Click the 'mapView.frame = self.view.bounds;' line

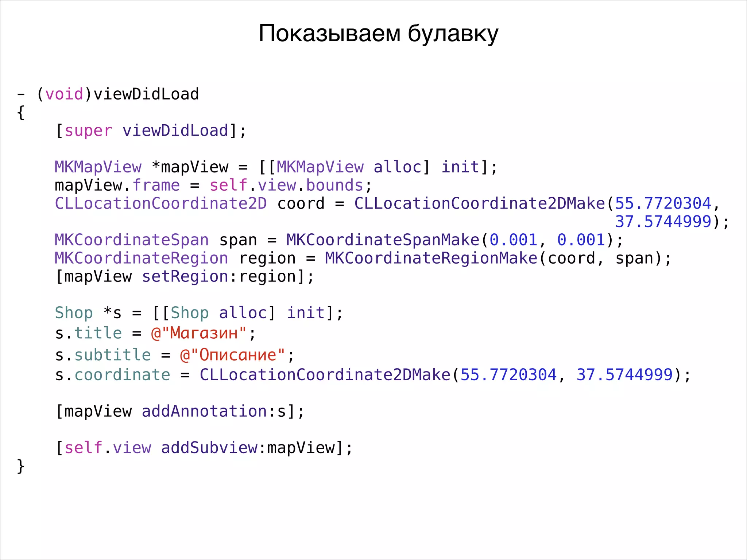pos(213,186)
